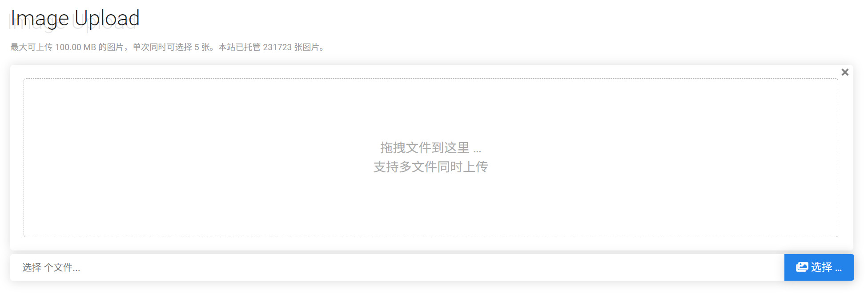Click the 拖拽文件到这里 … placeholder text
868x298 pixels.
430,147
